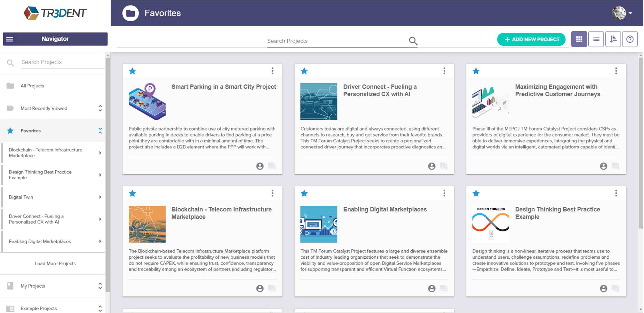Screen dimensions: 644x313
Task: Select All Projects in the navigator
Action: (32, 86)
